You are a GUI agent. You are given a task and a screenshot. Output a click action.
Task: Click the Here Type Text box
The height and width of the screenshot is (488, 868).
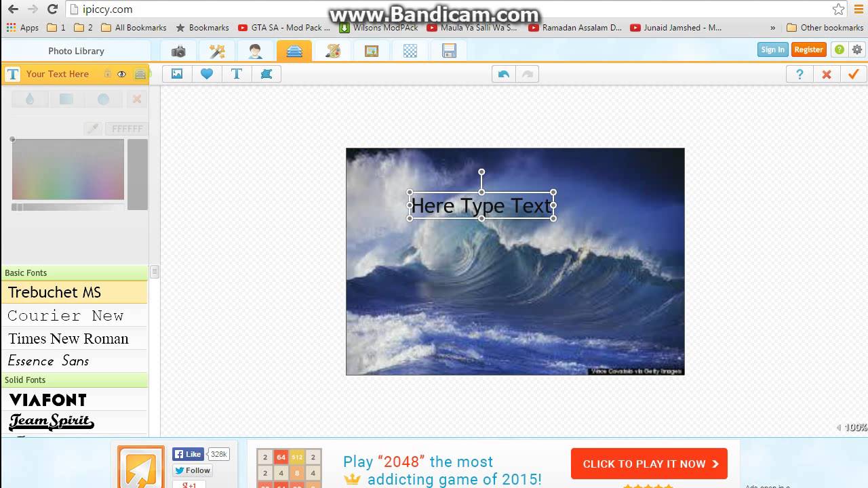[481, 205]
